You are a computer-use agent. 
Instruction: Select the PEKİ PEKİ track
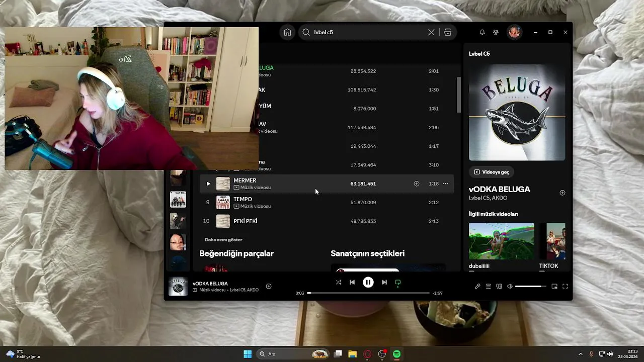[x=327, y=221]
